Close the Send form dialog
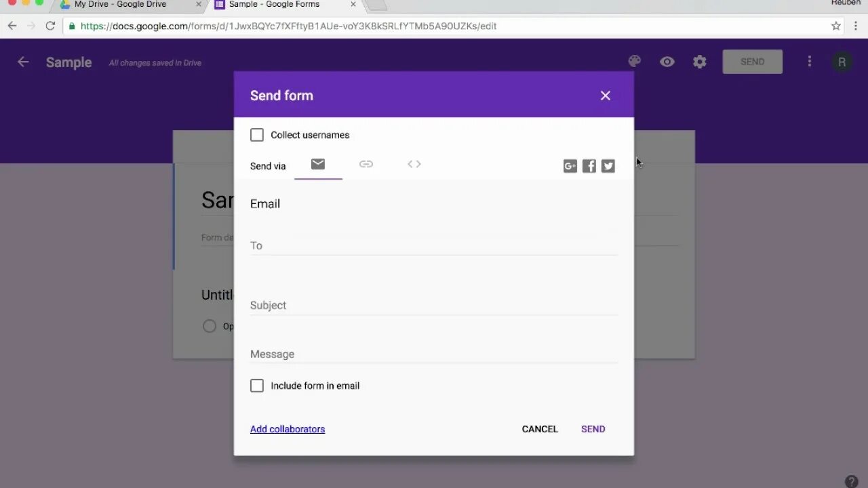 (606, 96)
